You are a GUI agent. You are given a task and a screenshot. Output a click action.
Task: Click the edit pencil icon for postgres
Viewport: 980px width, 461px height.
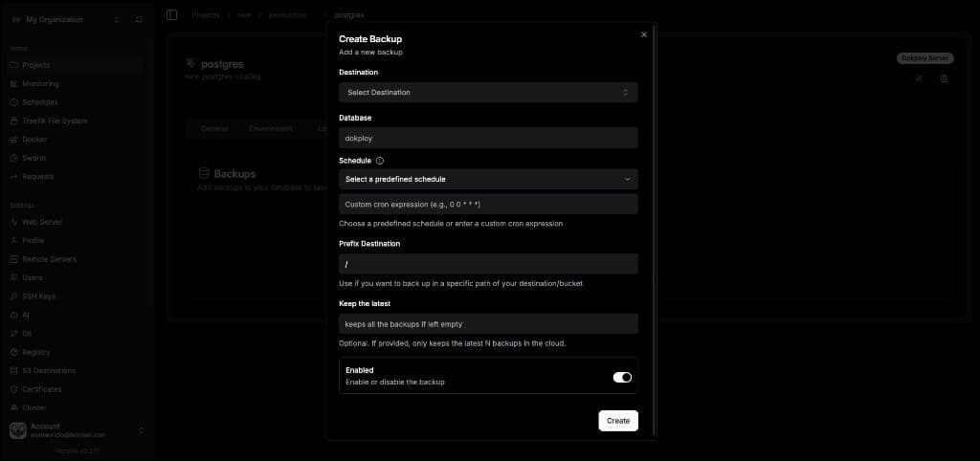coord(919,78)
